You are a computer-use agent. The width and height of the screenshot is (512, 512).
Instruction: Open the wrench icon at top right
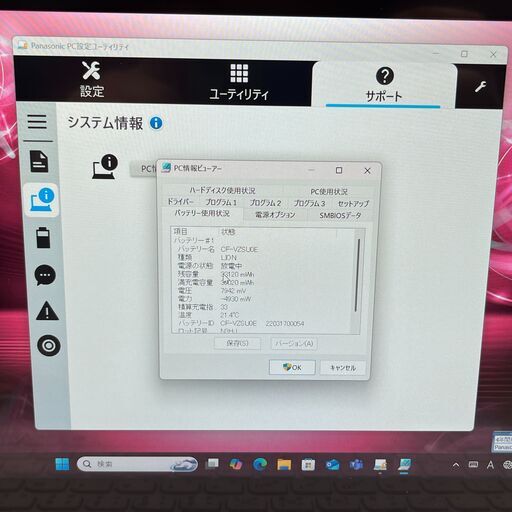[480, 86]
